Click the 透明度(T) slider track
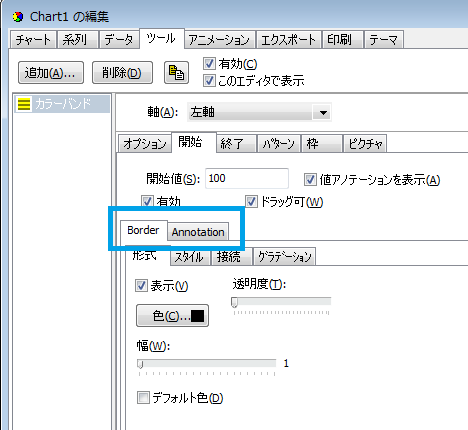Image resolution: width=468 pixels, height=430 pixels. (281, 302)
